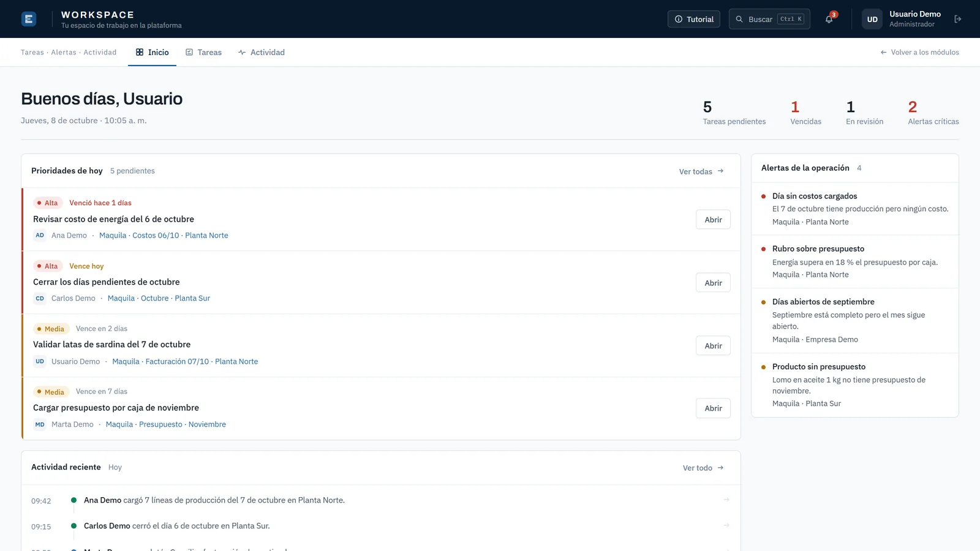Click the 09:42 activity timestamp
980x551 pixels.
point(41,501)
